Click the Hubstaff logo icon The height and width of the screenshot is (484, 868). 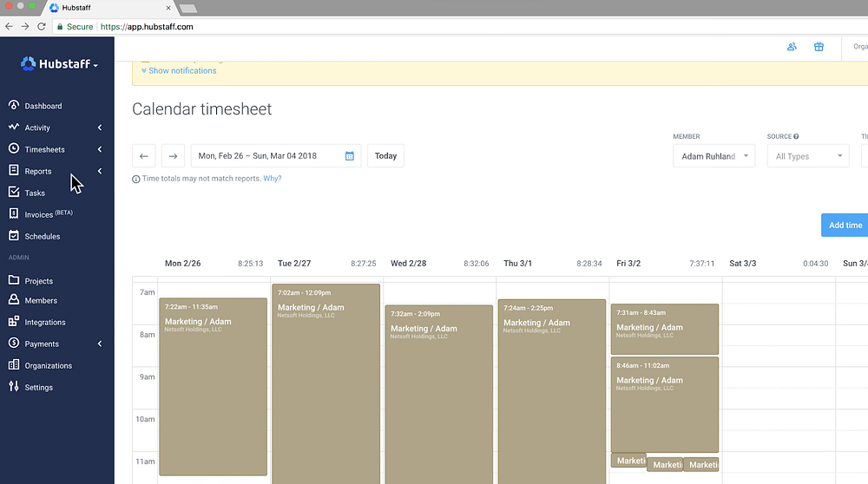(x=29, y=63)
